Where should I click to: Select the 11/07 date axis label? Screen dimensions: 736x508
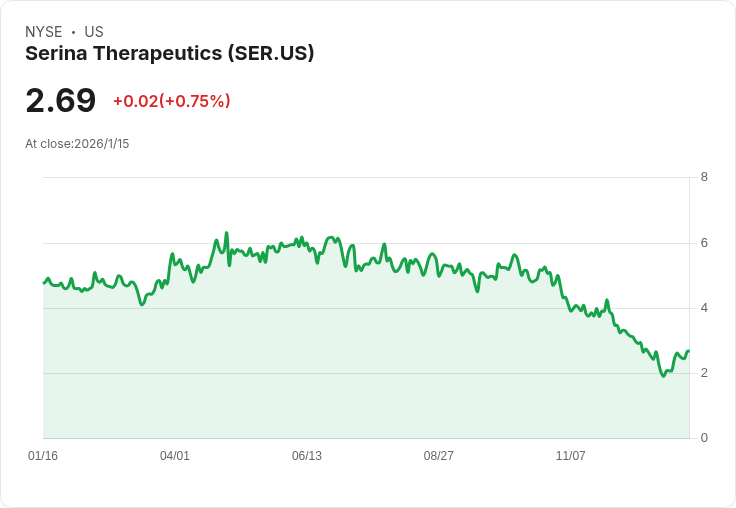tap(570, 455)
